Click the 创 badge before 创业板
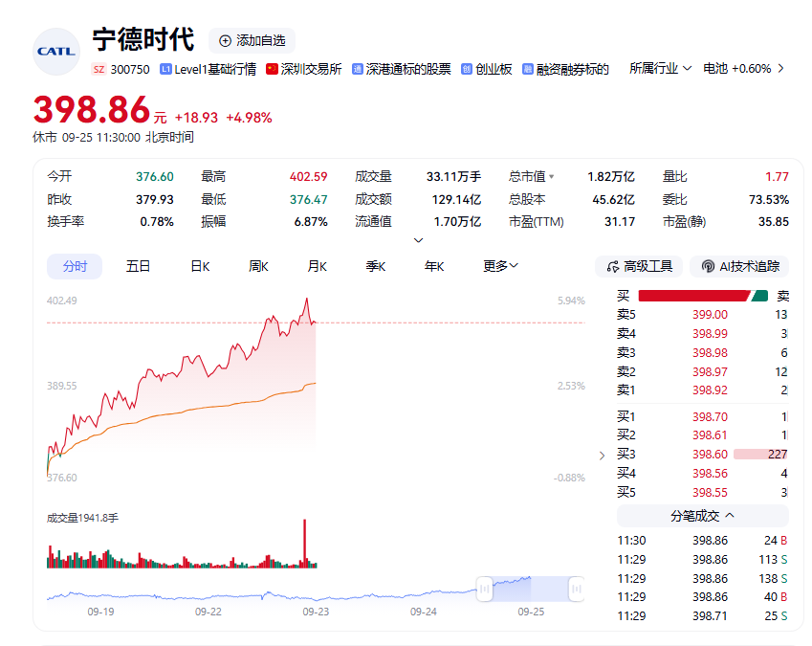 point(467,70)
